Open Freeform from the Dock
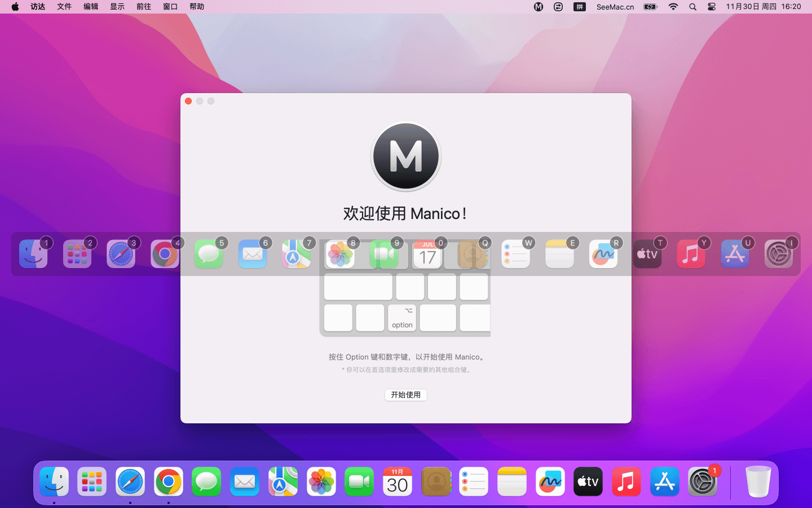This screenshot has width=812, height=508. (x=550, y=481)
